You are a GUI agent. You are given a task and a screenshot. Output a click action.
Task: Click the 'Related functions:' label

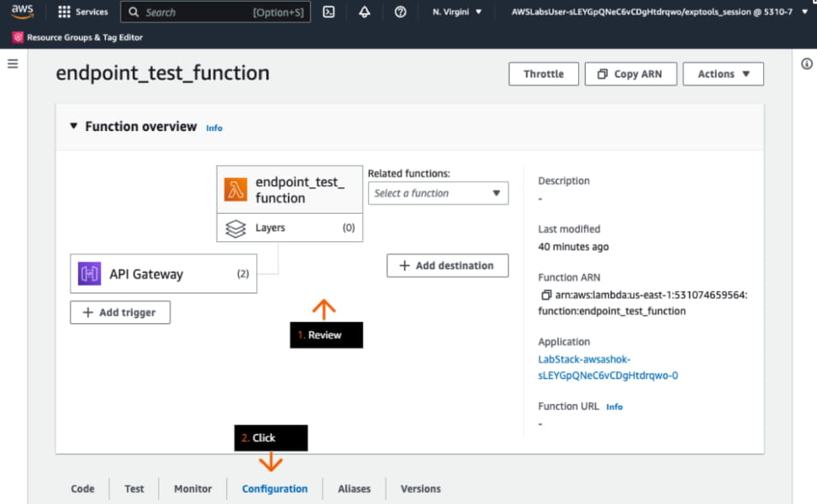tap(409, 174)
